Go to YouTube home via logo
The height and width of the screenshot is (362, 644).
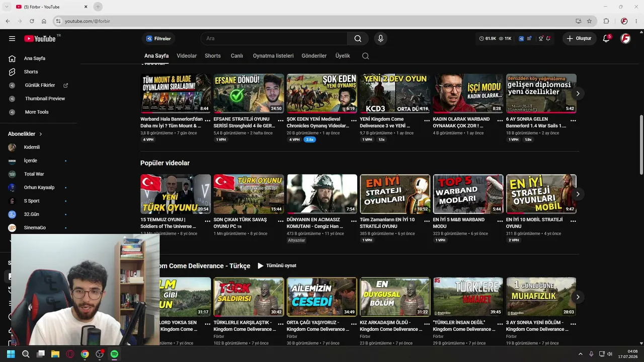pyautogui.click(x=40, y=39)
